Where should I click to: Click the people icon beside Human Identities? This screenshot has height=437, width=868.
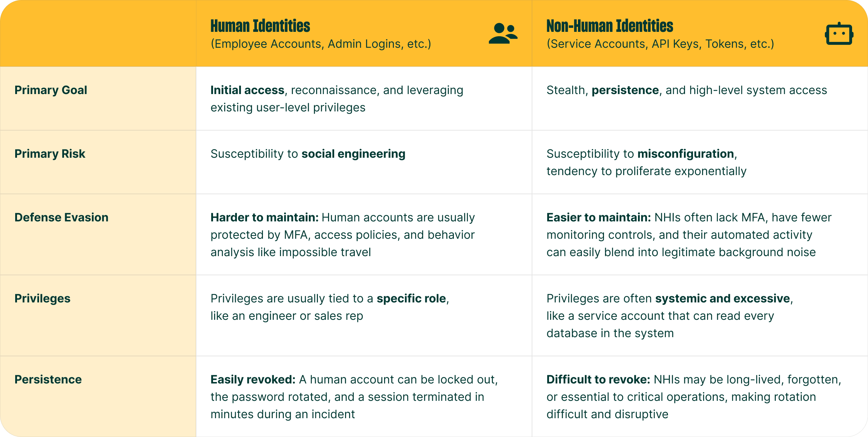pyautogui.click(x=503, y=34)
